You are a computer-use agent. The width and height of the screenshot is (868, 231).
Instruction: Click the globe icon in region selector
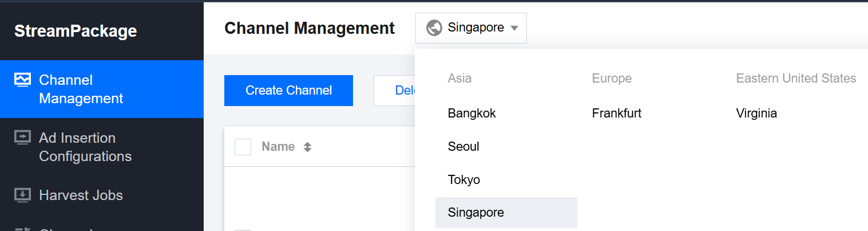(434, 28)
